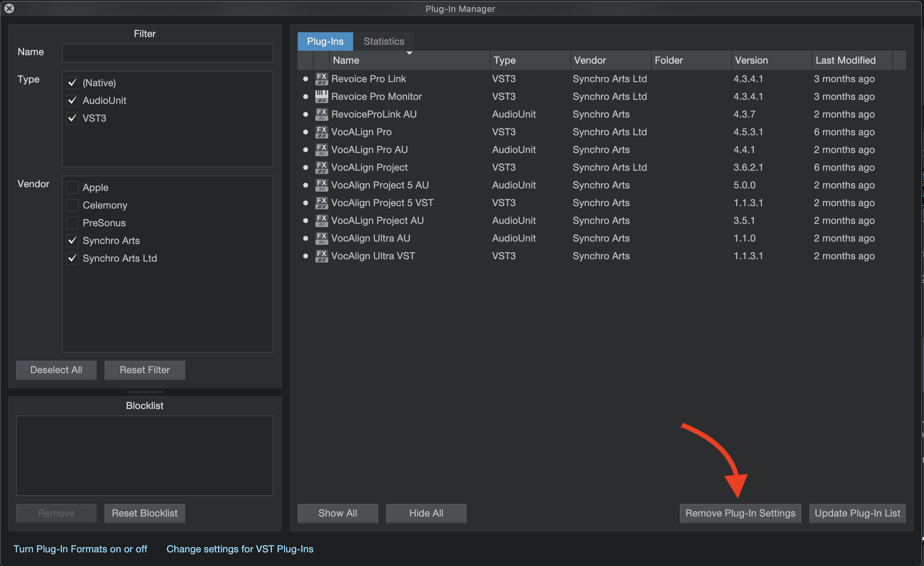The image size is (924, 566).
Task: Sort list by Name column header
Action: (410, 60)
